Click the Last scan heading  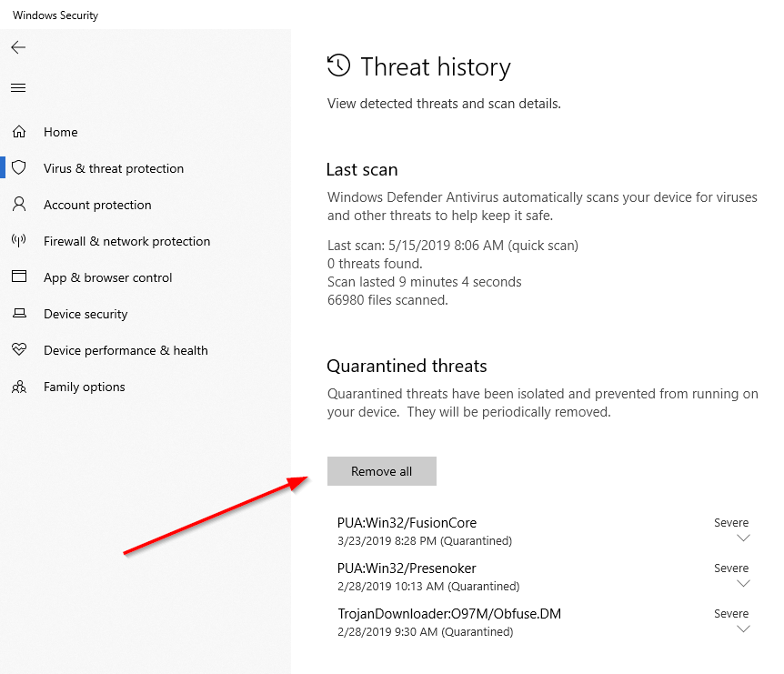coord(362,170)
